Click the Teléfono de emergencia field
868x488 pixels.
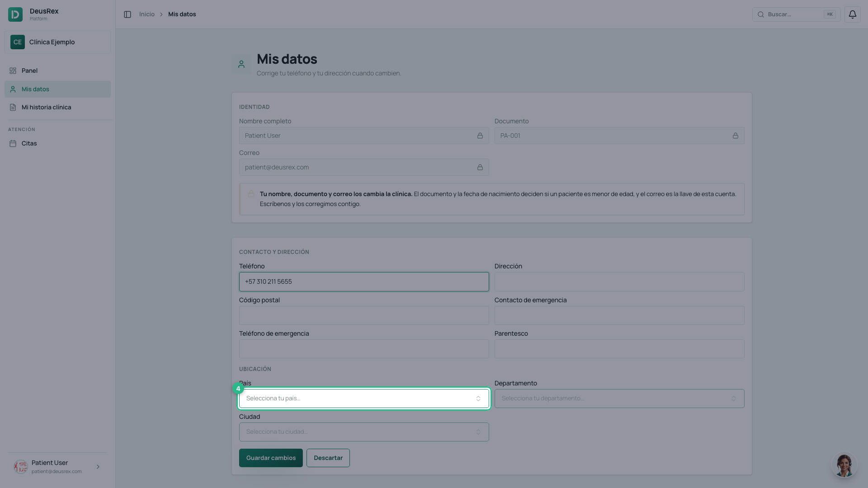[x=364, y=349]
